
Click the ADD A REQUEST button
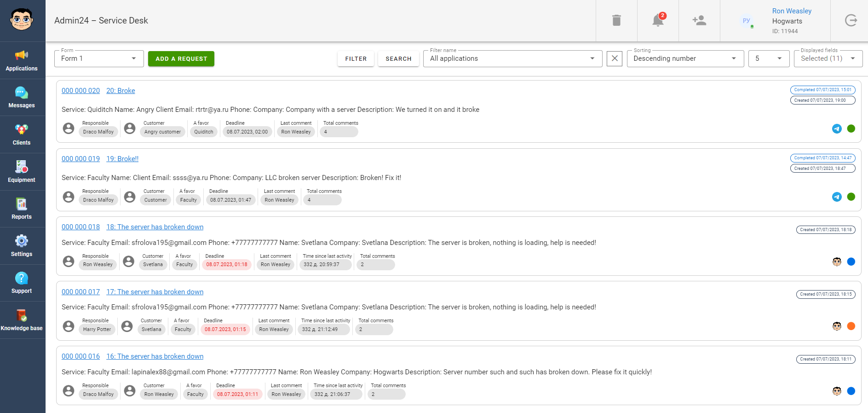(x=181, y=58)
